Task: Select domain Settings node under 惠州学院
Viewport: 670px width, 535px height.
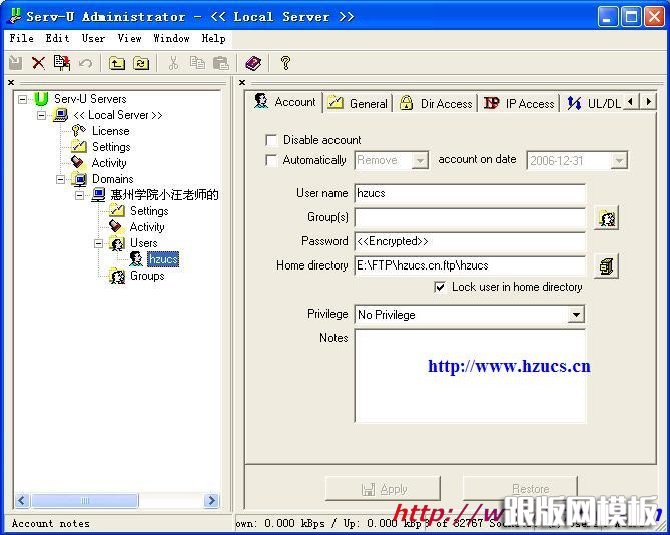Action: tap(149, 211)
